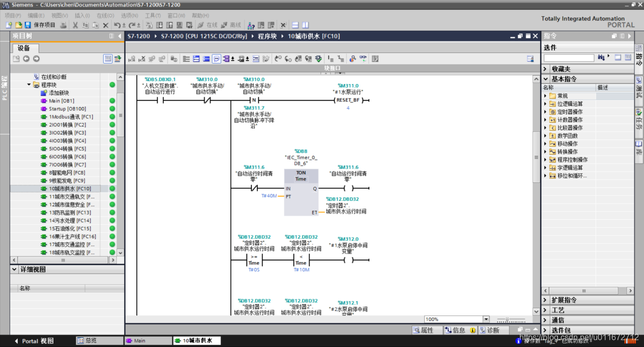The height and width of the screenshot is (347, 644).
Task: Click the cross-reference X toolbar icon
Action: (283, 25)
